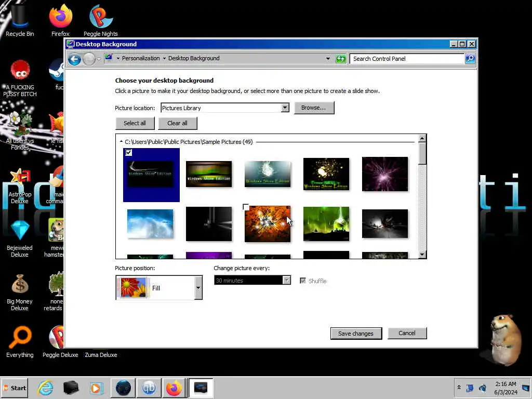The height and width of the screenshot is (399, 532).
Task: Click the Desktop Background breadcrumb
Action: [x=194, y=58]
